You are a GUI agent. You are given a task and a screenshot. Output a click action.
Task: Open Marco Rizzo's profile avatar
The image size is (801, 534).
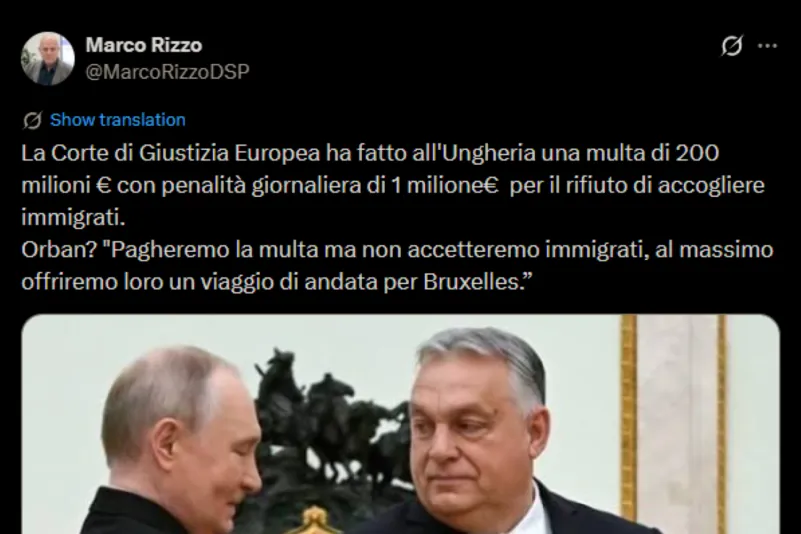tap(48, 58)
